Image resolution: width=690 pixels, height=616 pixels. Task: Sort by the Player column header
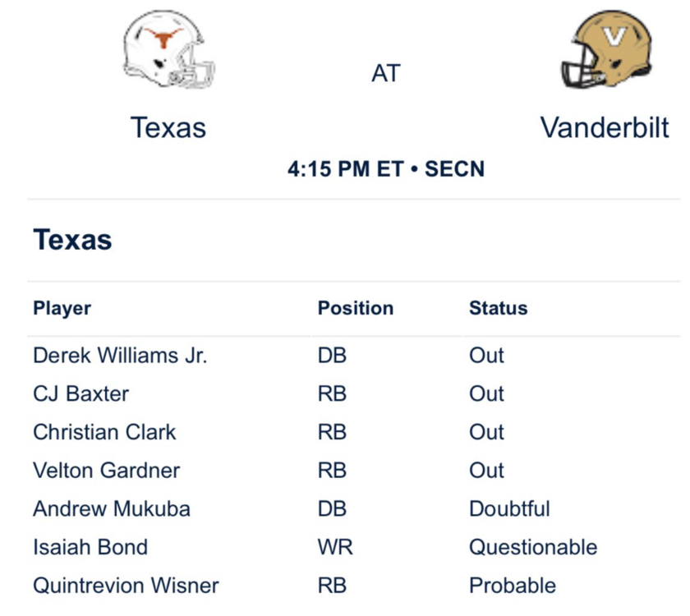point(62,309)
